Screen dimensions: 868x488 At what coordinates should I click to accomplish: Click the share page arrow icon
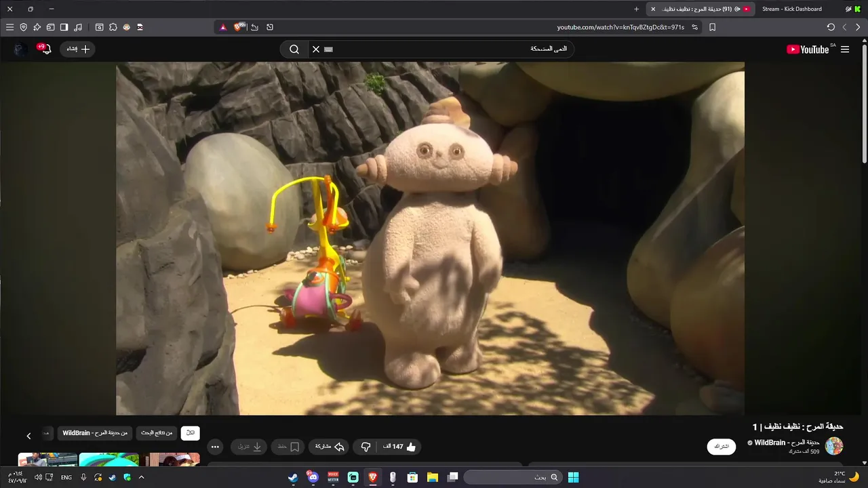coord(254,27)
